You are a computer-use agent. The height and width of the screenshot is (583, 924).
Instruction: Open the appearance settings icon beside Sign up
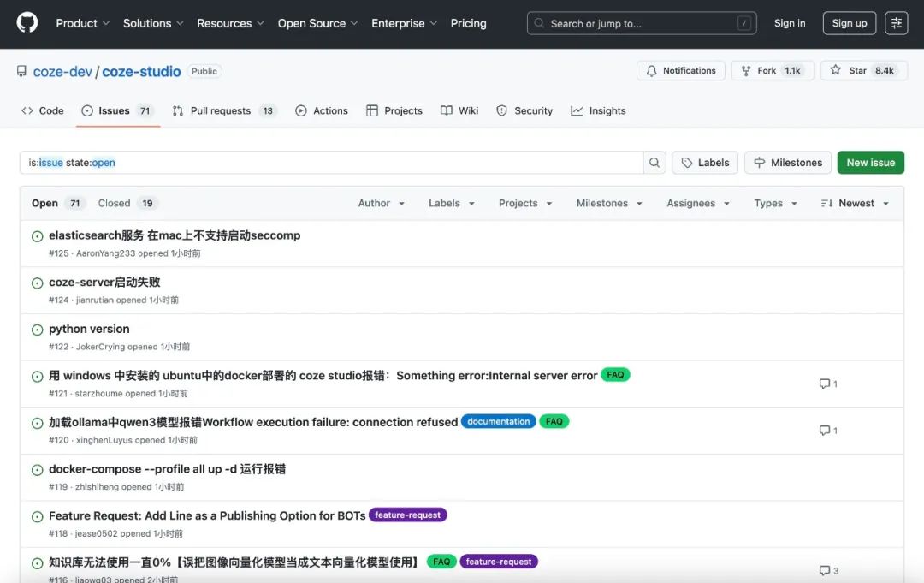click(896, 23)
